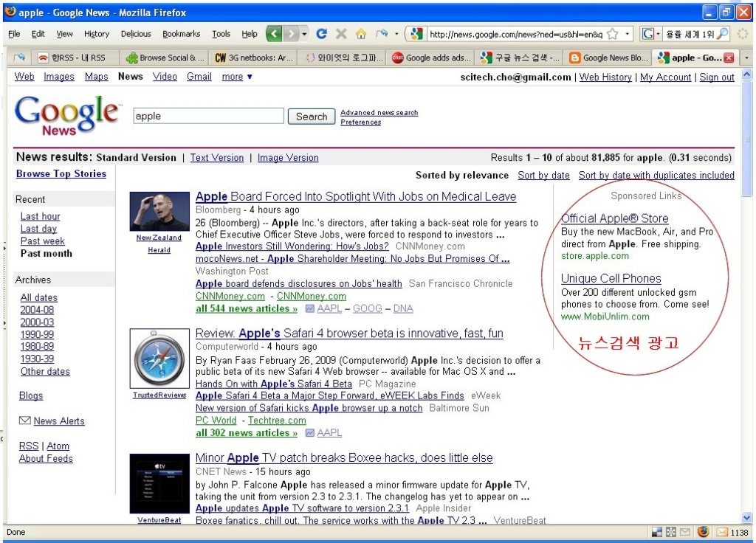Close the apple - Google News tab
This screenshot has width=756, height=543.
pos(729,58)
